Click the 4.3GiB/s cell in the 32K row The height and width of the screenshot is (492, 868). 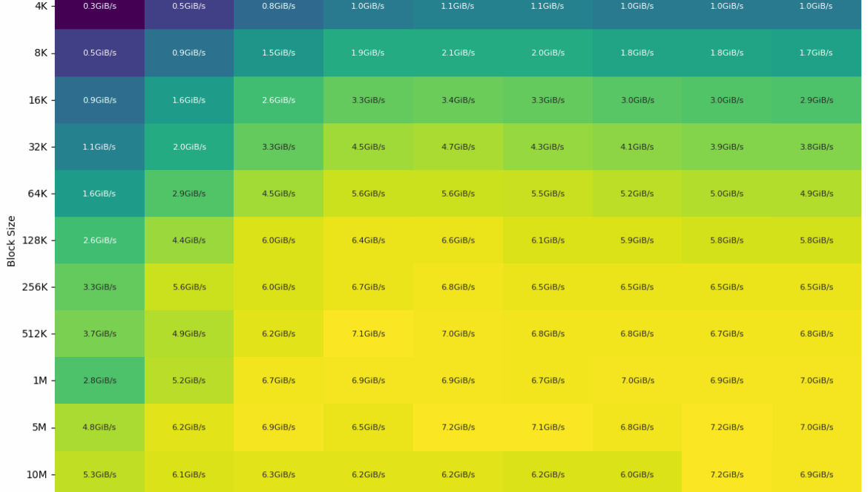tap(548, 147)
